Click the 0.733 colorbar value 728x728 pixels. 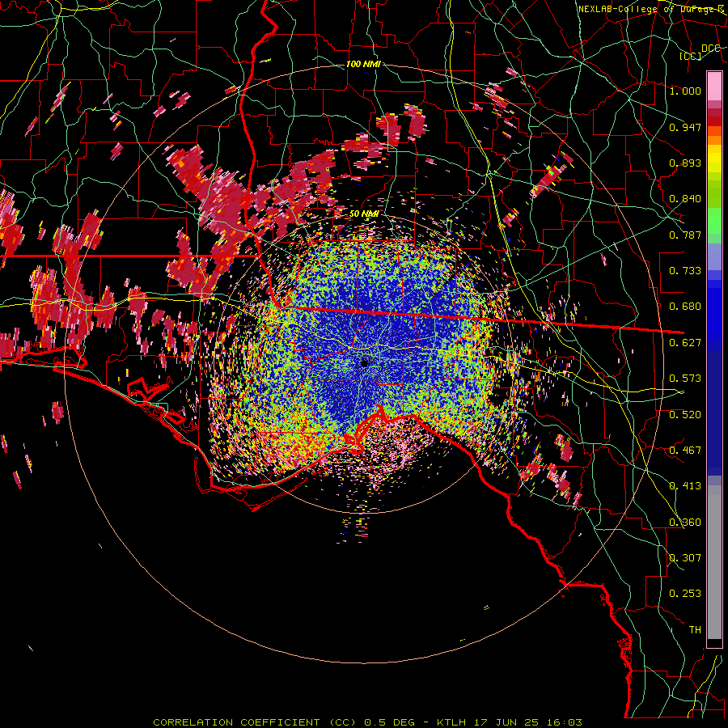685,271
